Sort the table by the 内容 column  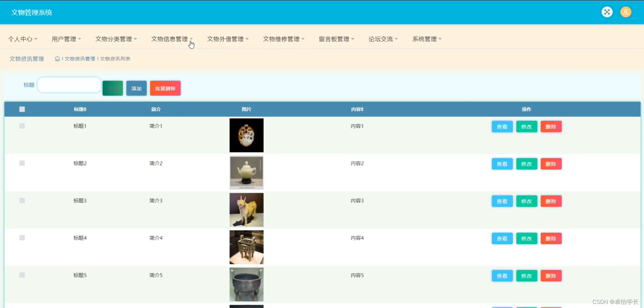click(x=357, y=109)
